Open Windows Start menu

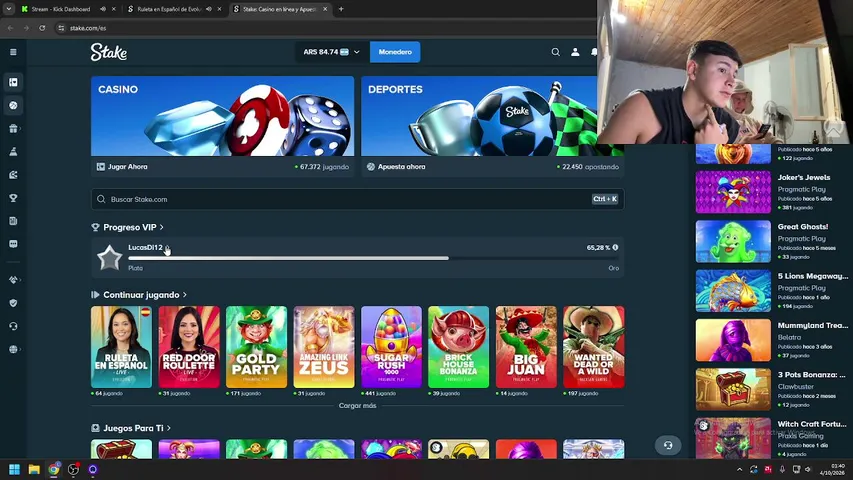click(x=14, y=469)
